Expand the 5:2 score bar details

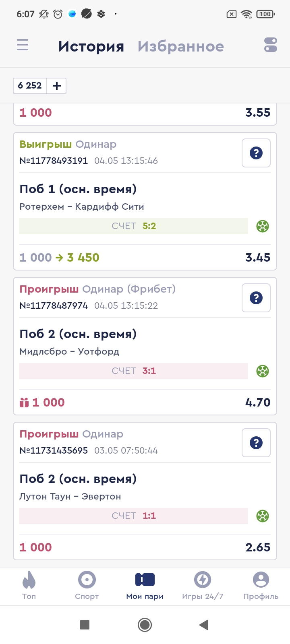[x=134, y=226]
